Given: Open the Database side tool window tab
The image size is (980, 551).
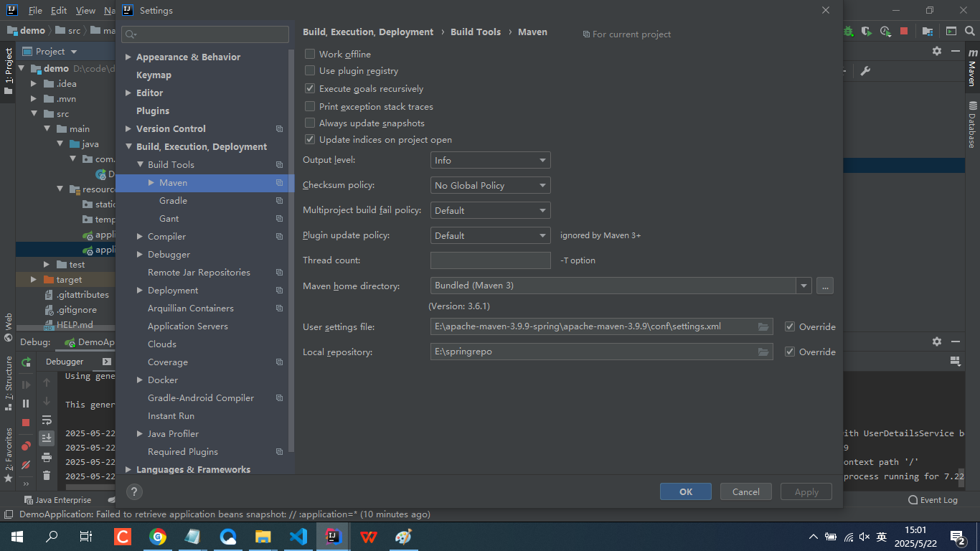Looking at the screenshot, I should point(972,125).
